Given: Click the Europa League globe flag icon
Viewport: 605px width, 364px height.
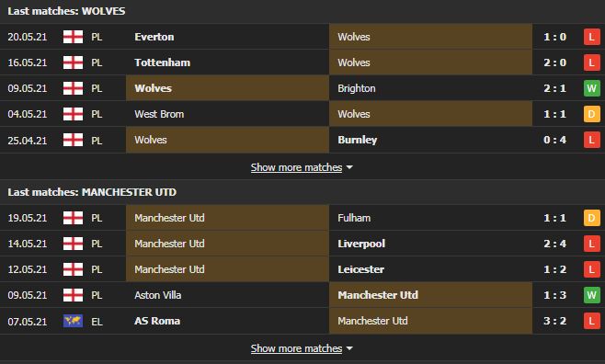Looking at the screenshot, I should click(x=73, y=321).
